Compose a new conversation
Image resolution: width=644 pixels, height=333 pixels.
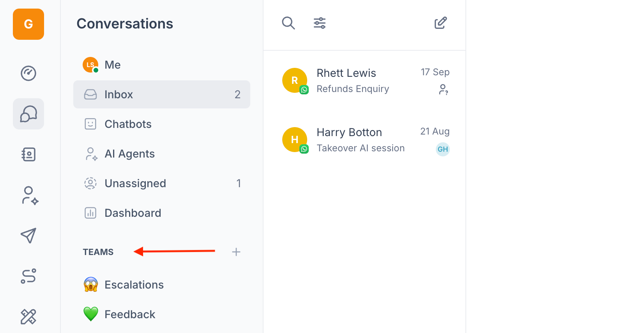441,23
